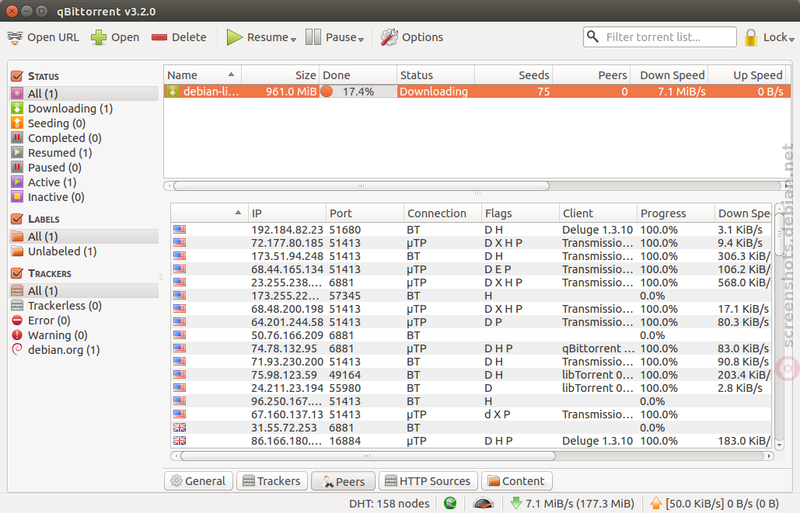The width and height of the screenshot is (800, 513).
Task: Select All (1) under Trackers
Action: pyautogui.click(x=84, y=290)
